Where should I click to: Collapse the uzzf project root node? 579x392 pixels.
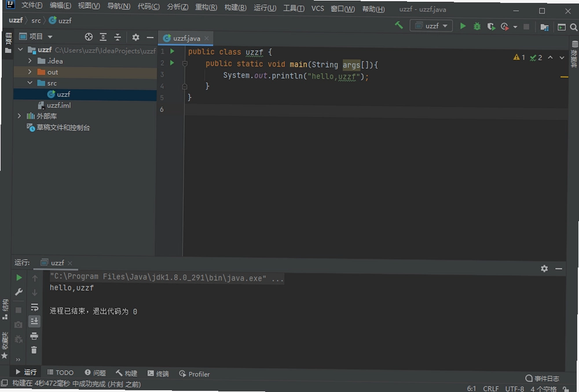21,49
